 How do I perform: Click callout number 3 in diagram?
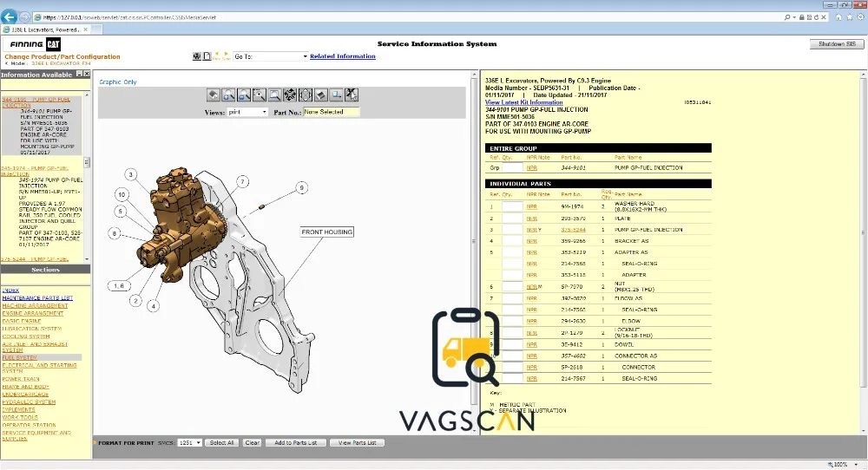pyautogui.click(x=131, y=174)
